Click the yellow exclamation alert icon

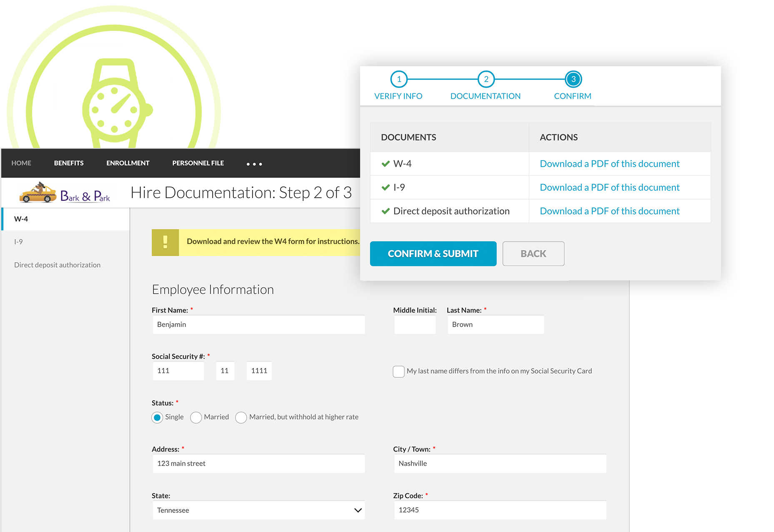[165, 242]
